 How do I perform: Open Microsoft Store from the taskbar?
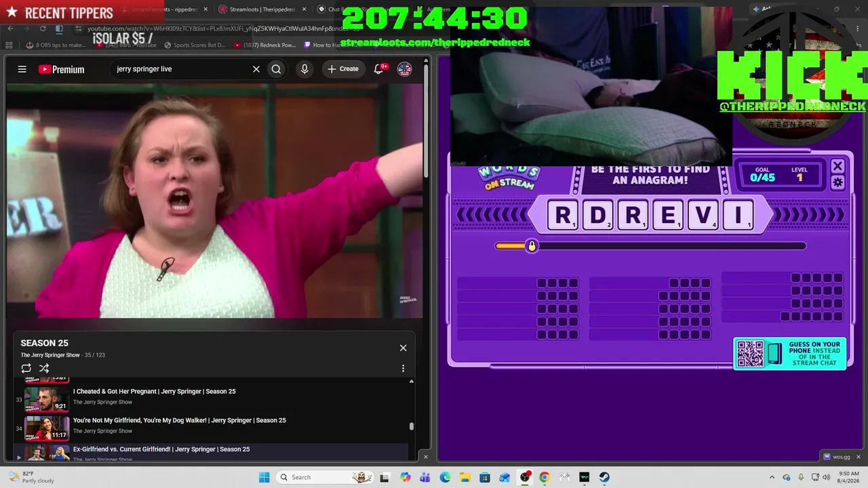click(485, 477)
